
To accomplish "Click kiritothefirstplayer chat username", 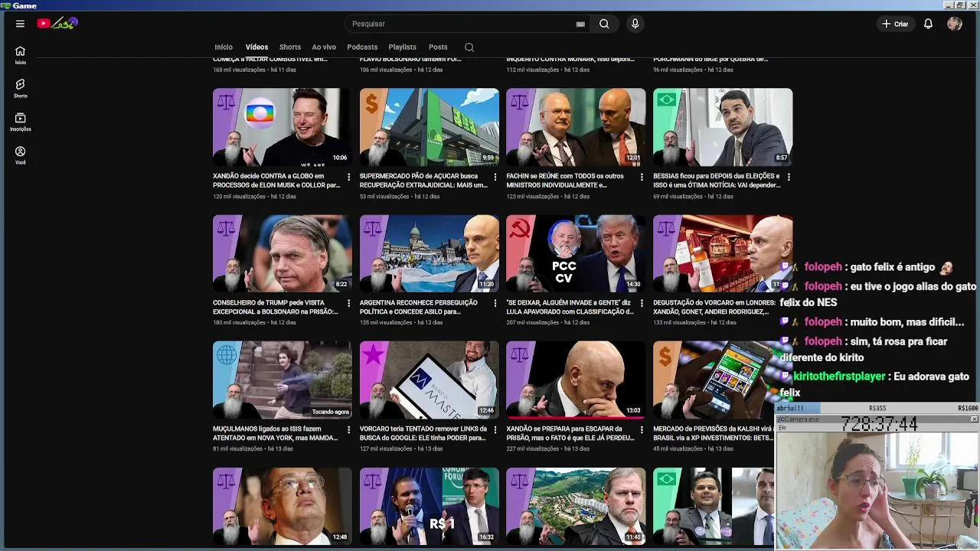I will (x=839, y=377).
